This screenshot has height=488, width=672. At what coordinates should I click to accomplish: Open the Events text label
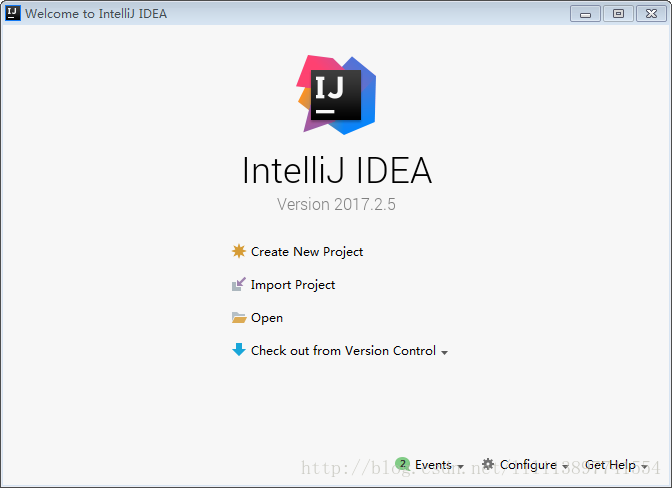point(433,464)
